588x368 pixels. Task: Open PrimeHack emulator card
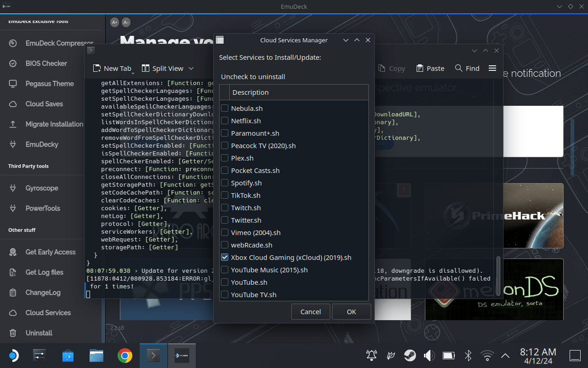coord(494,215)
